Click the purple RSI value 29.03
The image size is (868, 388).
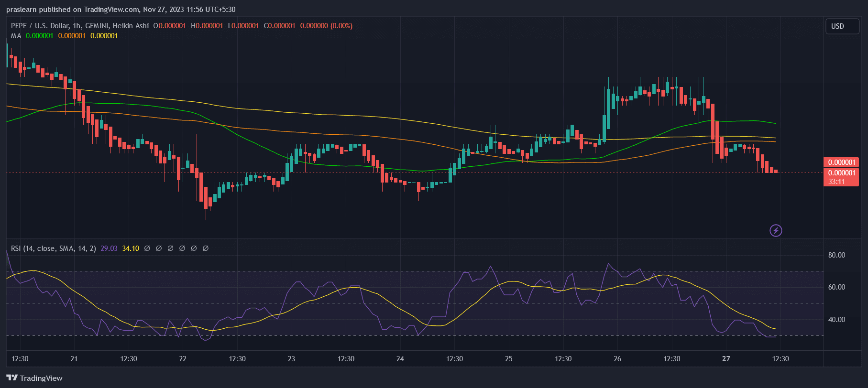pos(109,248)
